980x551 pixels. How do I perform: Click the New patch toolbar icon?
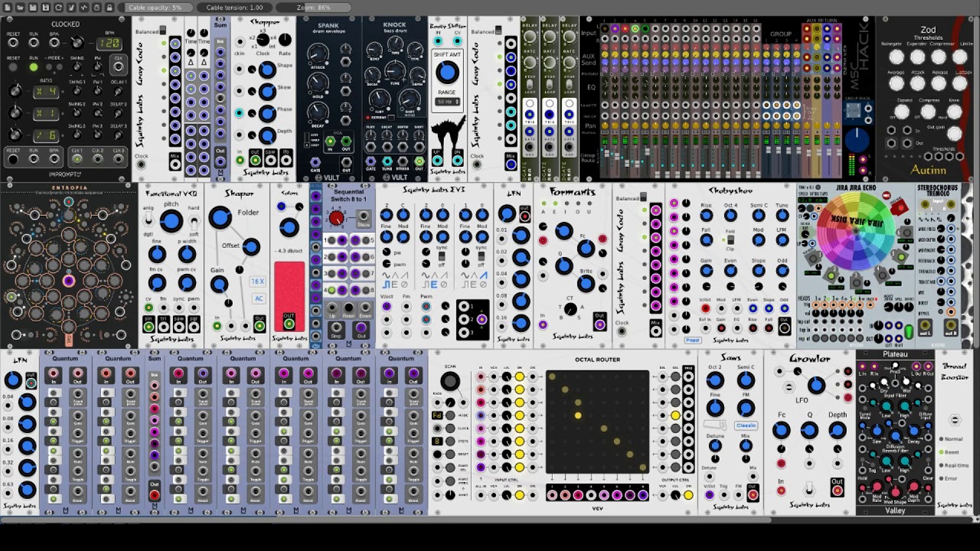(x=8, y=8)
